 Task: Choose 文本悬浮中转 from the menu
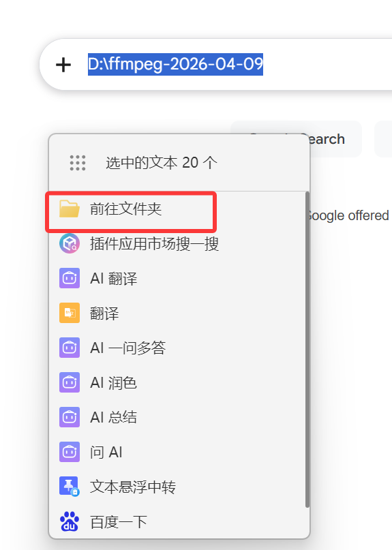coord(177,487)
